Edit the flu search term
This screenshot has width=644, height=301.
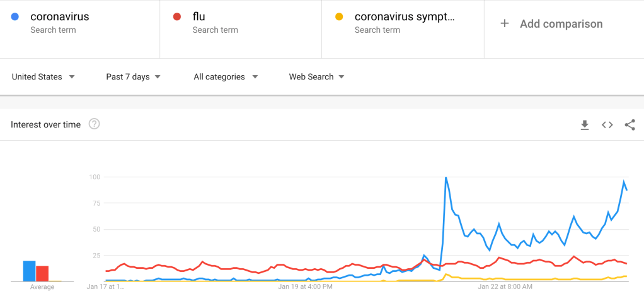(198, 17)
